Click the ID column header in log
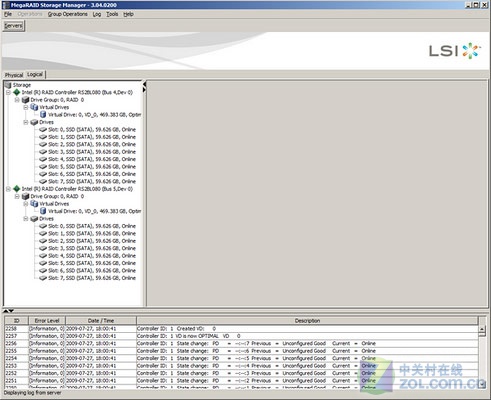The width and height of the screenshot is (491, 400). pyautogui.click(x=16, y=321)
